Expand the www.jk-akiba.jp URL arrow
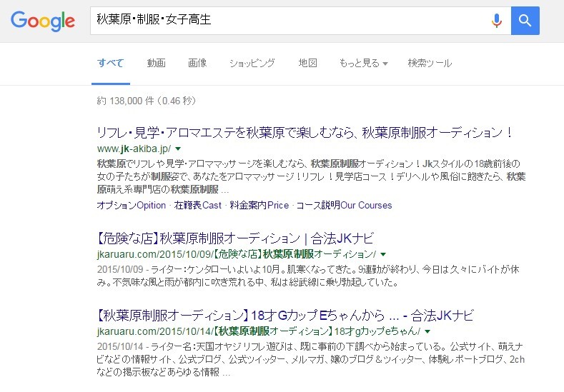Screen dimensions: 564x392 [178, 149]
